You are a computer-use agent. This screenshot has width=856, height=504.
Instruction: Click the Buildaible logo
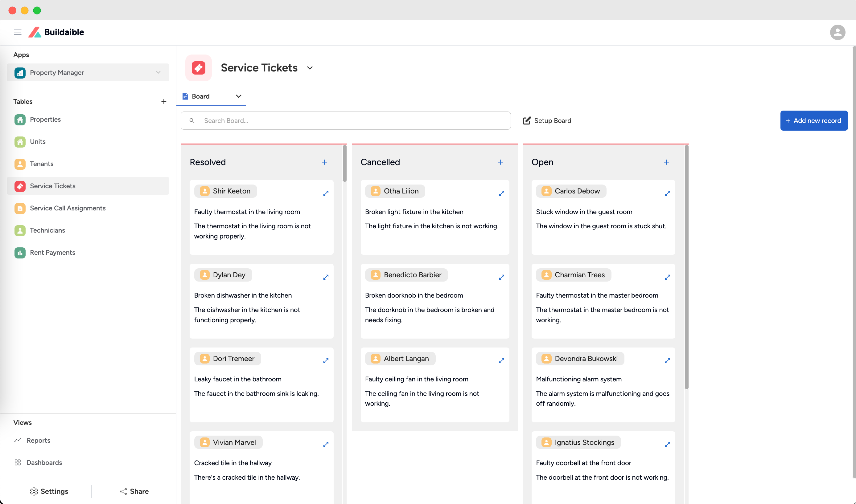(x=56, y=32)
